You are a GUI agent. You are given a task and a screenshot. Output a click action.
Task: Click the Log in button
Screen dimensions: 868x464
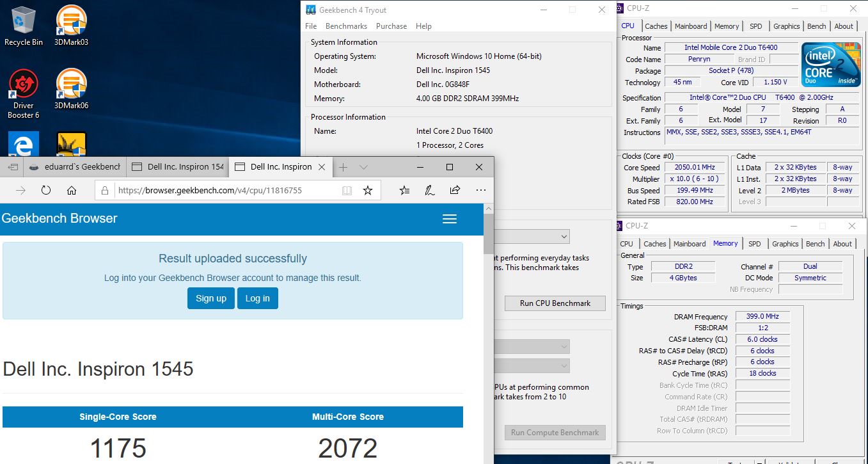click(x=258, y=298)
